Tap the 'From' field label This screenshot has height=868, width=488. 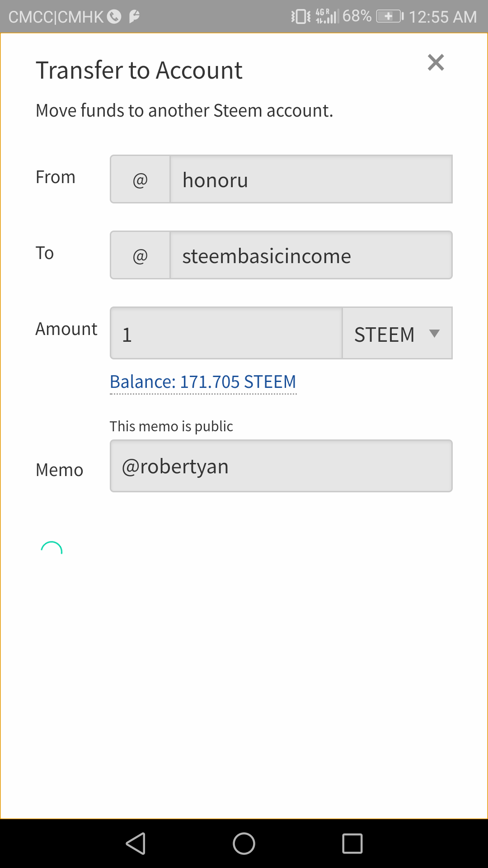point(56,177)
